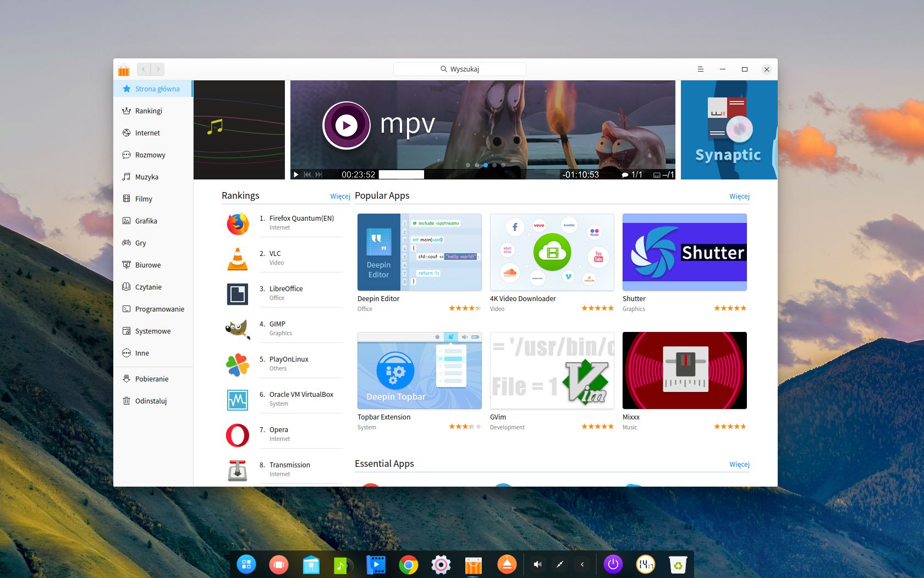This screenshot has height=578, width=924.
Task: Open the Systemowe category
Action: click(153, 331)
